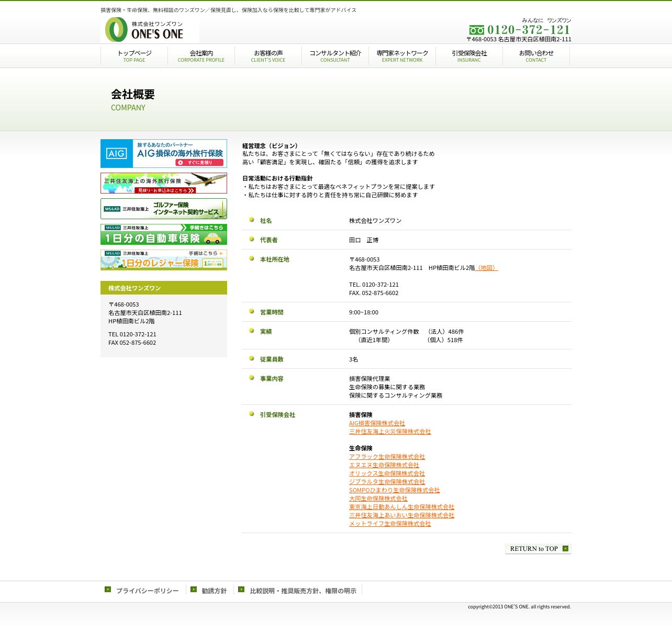
Task: Open 三井住友海上の海外旅行保険 banner
Action: 164,183
